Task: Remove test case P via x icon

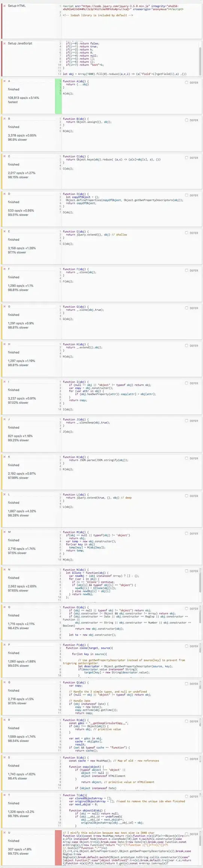Action: (x=5, y=645)
